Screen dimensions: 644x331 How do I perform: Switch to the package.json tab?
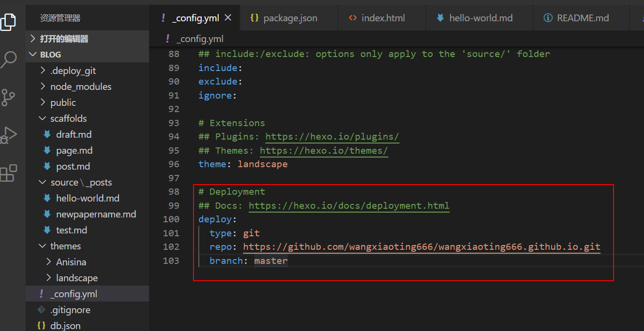(x=290, y=18)
